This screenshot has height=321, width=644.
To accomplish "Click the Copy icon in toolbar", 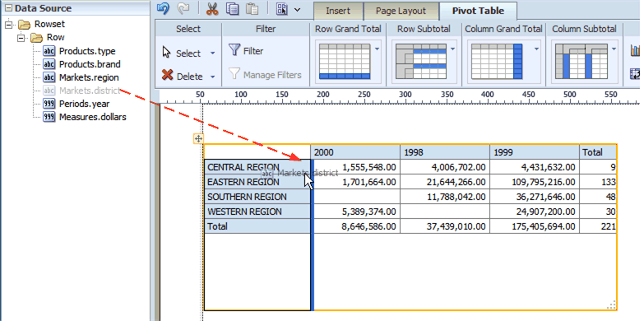I will click(x=233, y=9).
